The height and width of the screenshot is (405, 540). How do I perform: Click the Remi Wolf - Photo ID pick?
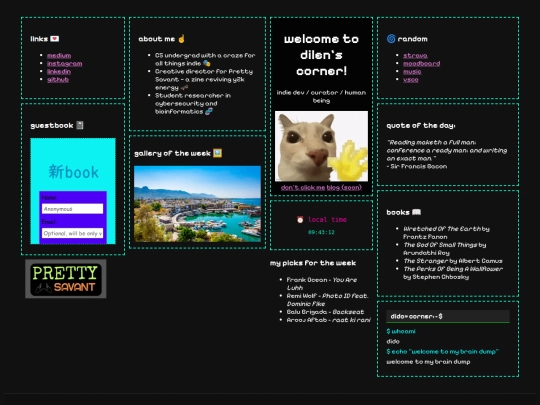327,300
